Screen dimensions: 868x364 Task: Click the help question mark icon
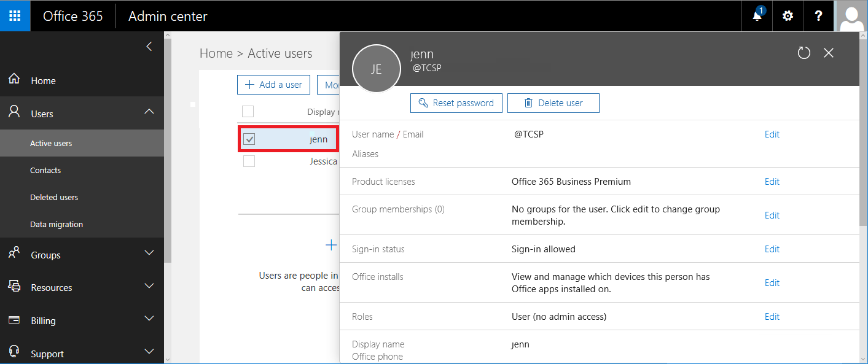pos(818,16)
